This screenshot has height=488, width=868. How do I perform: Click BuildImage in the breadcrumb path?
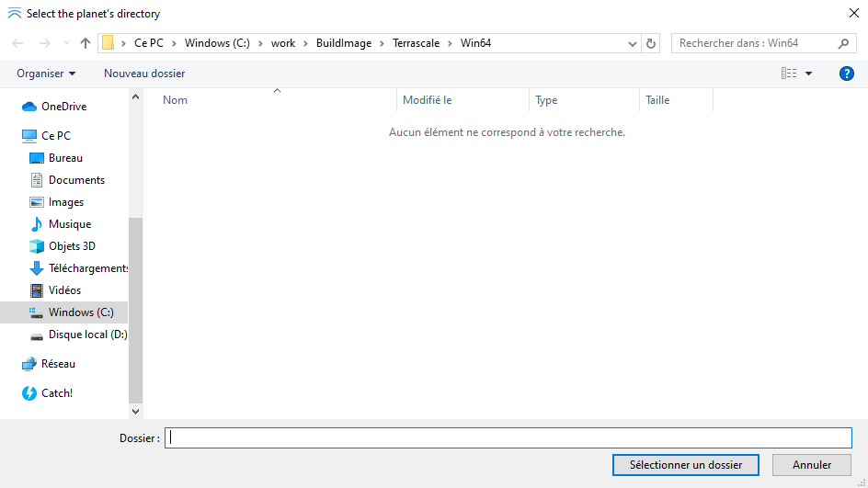(344, 43)
